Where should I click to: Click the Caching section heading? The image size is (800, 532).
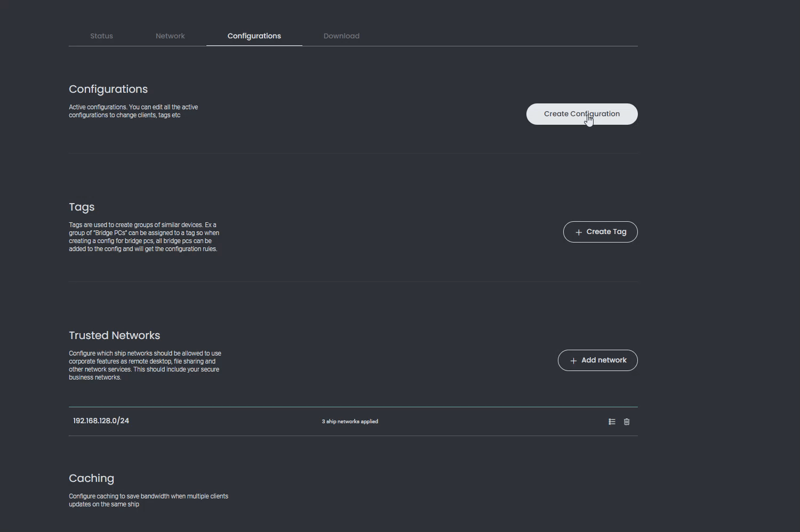point(91,478)
